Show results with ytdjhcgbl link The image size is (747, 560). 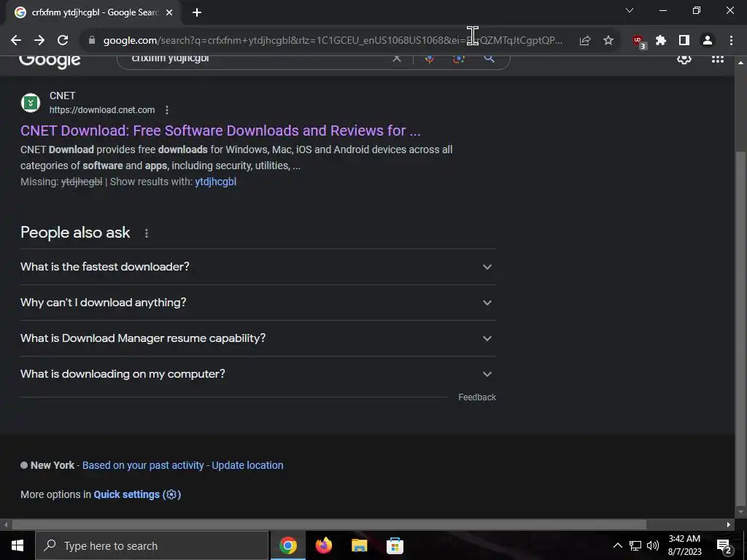point(215,182)
